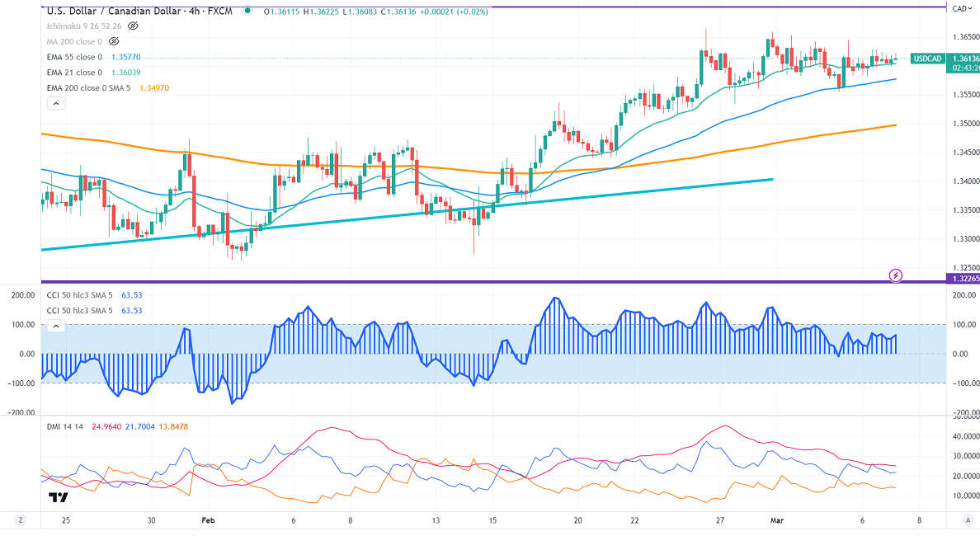Collapse the CCI pane legend chevron

pos(55,327)
